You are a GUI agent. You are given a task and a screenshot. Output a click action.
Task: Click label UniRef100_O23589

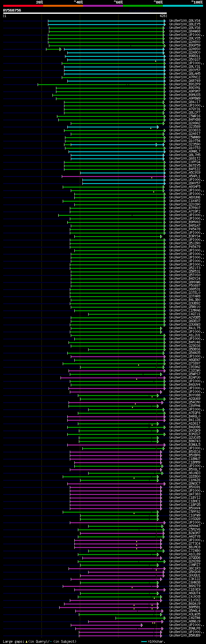click(x=185, y=127)
